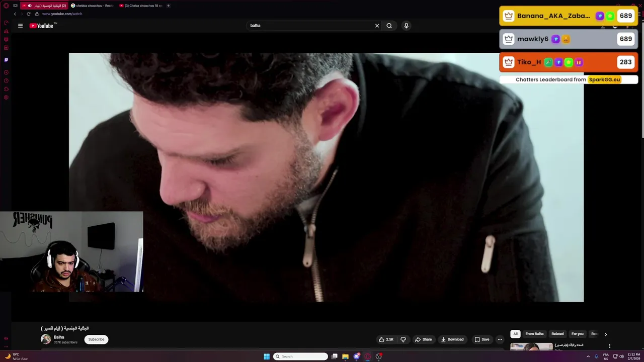This screenshot has height=362, width=644.
Task: Open the Balha channel avatar
Action: pyautogui.click(x=46, y=339)
